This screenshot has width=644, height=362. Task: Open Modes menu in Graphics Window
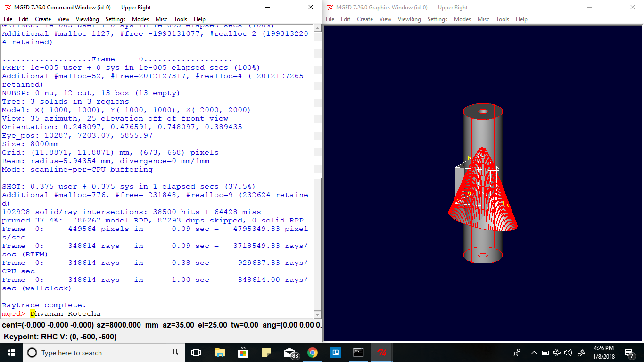[462, 19]
